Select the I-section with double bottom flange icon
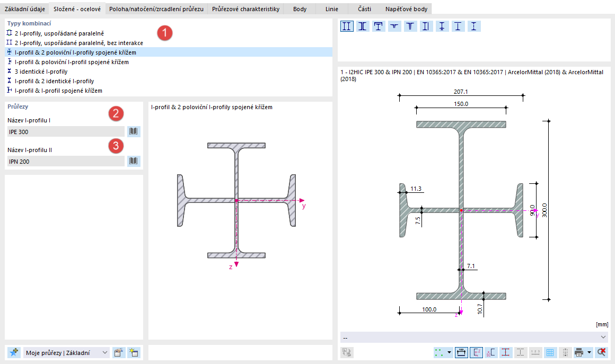The height and width of the screenshot is (364, 615). pyautogui.click(x=442, y=26)
